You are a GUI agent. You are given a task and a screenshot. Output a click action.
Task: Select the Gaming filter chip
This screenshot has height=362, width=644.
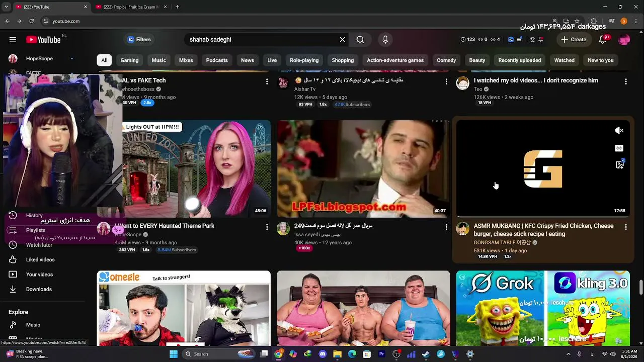129,60
